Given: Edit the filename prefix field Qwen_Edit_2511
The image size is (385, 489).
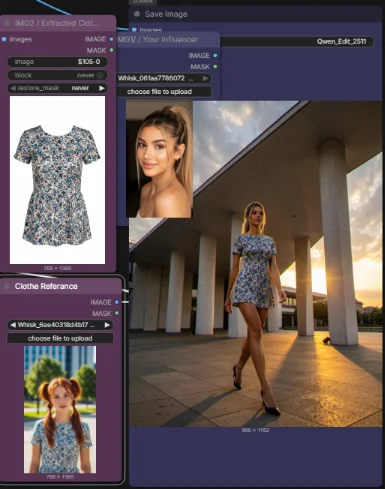Looking at the screenshot, I should point(297,42).
